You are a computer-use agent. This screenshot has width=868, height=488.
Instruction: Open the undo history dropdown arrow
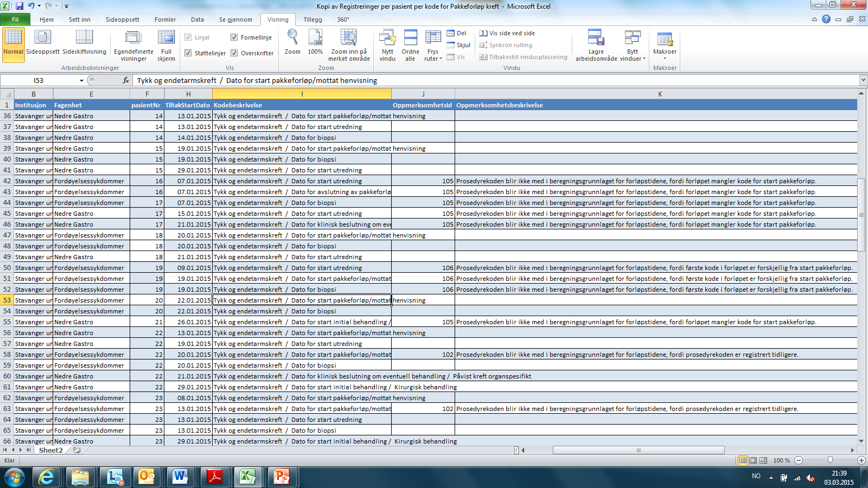(x=39, y=6)
